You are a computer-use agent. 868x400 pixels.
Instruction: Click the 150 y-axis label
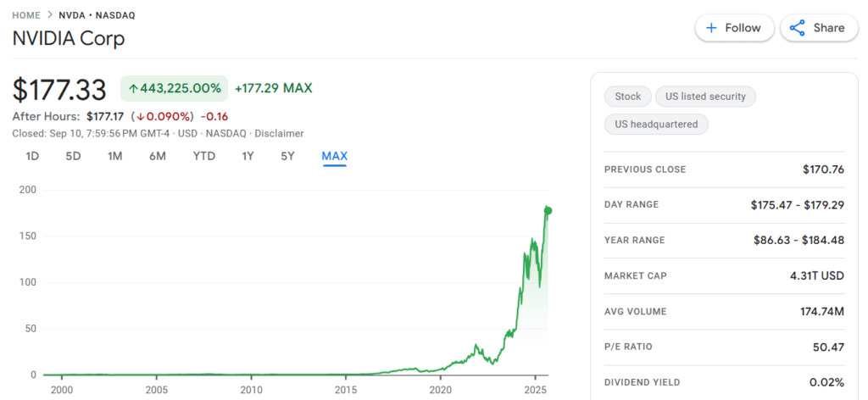28,236
